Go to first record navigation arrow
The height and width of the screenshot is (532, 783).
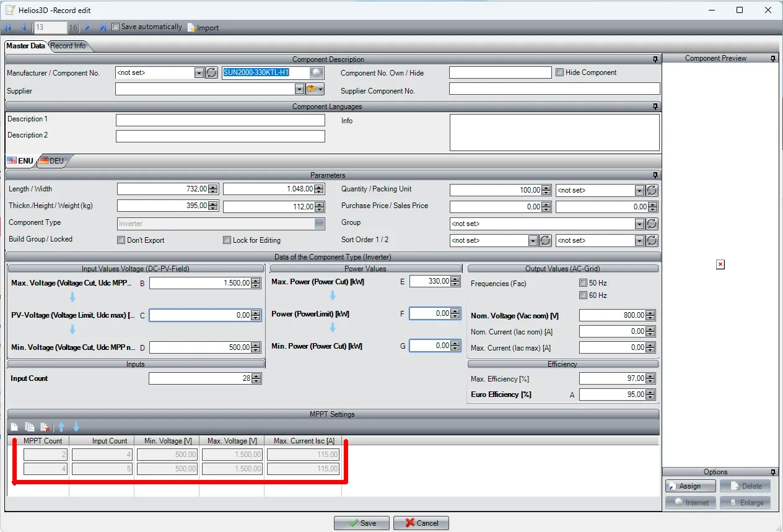click(x=8, y=27)
